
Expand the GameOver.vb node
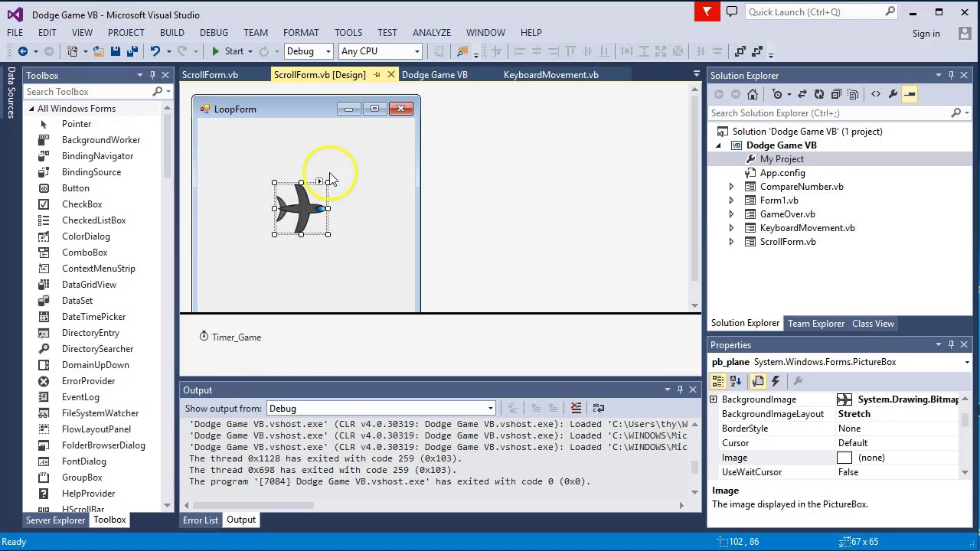pos(730,214)
